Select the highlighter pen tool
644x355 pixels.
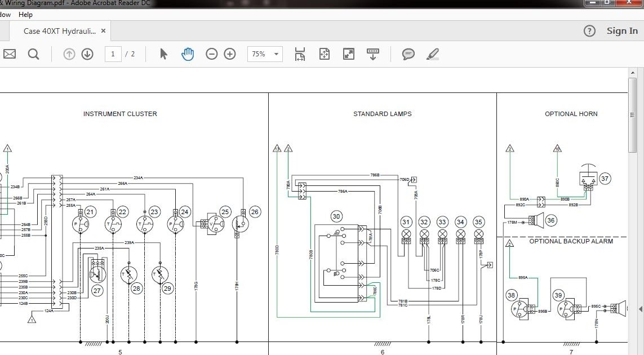[x=432, y=54]
